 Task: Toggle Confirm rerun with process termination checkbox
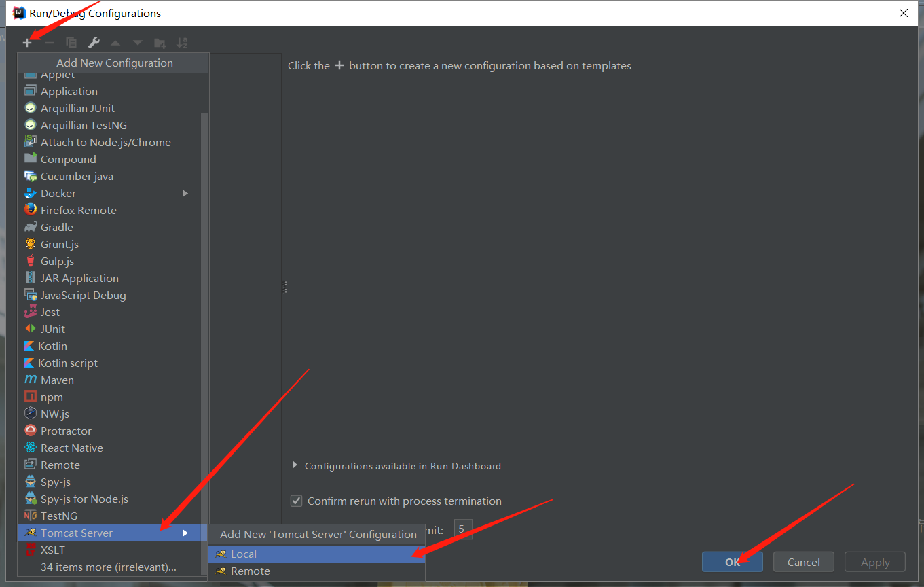point(296,501)
